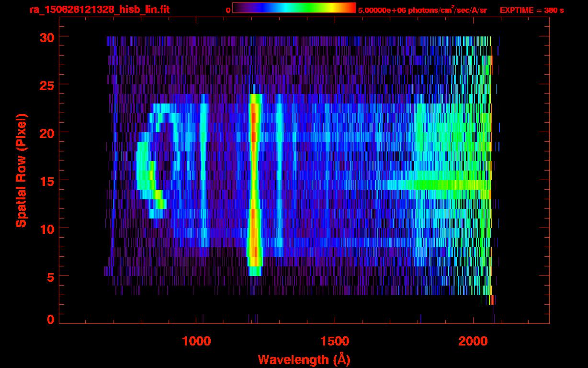Click the 5.00000e+06 photons colorbar maximum label

coord(422,10)
